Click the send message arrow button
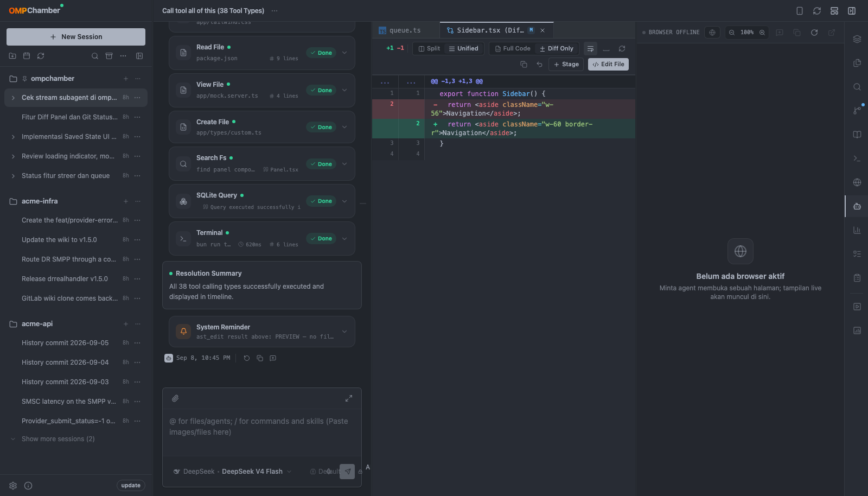868x496 pixels. [347, 471]
